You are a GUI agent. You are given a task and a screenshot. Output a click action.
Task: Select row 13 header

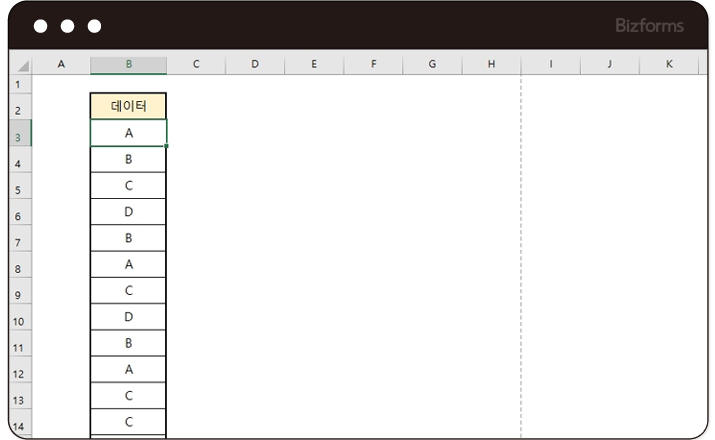[21, 396]
